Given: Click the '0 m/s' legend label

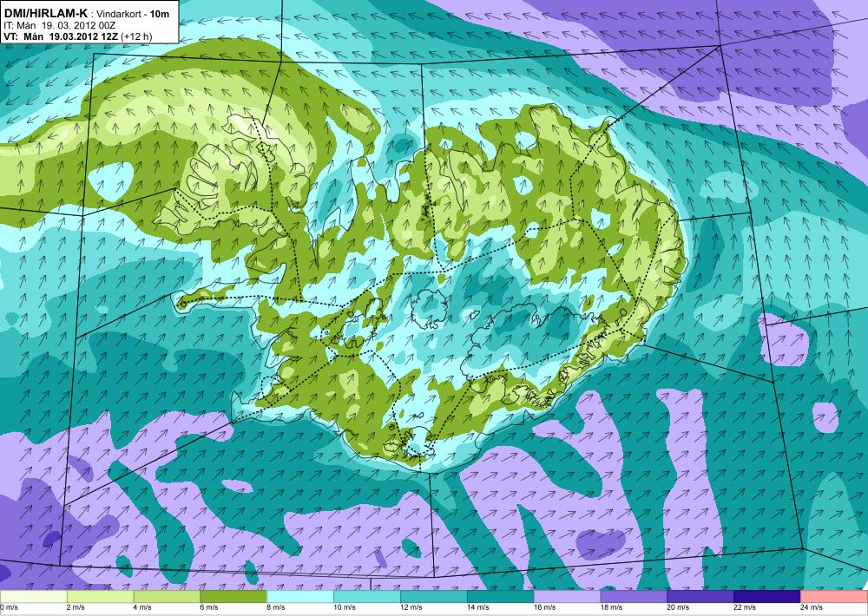Looking at the screenshot, I should (10, 607).
